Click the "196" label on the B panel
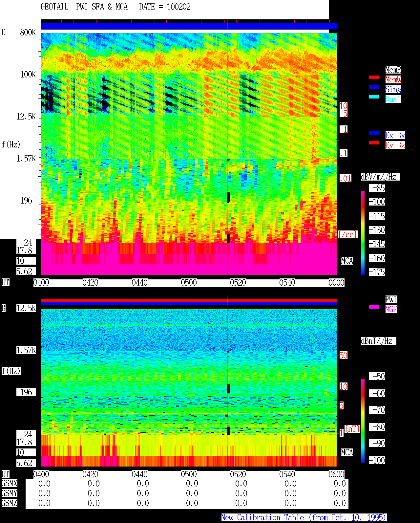Screen dimensions: 420x523 coord(26,392)
